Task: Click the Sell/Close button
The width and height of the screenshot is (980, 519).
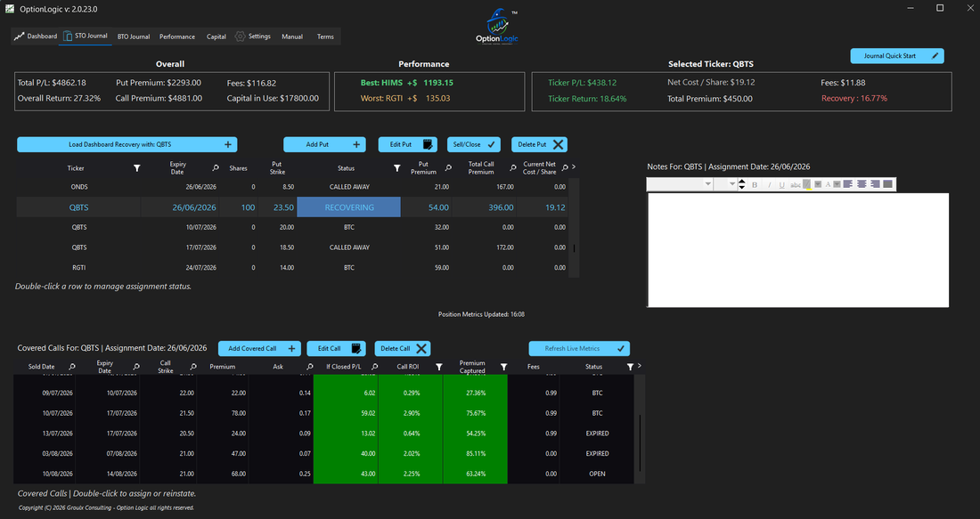Action: point(474,144)
